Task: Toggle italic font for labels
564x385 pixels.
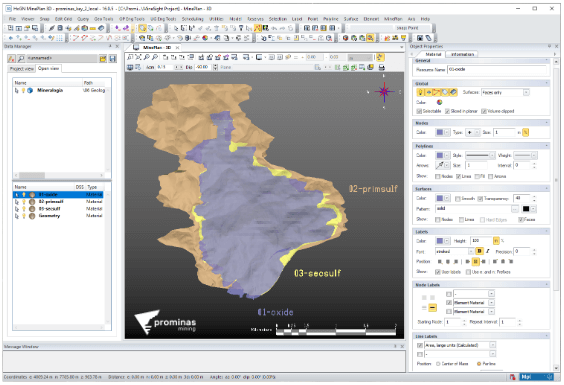Action: tap(487, 251)
